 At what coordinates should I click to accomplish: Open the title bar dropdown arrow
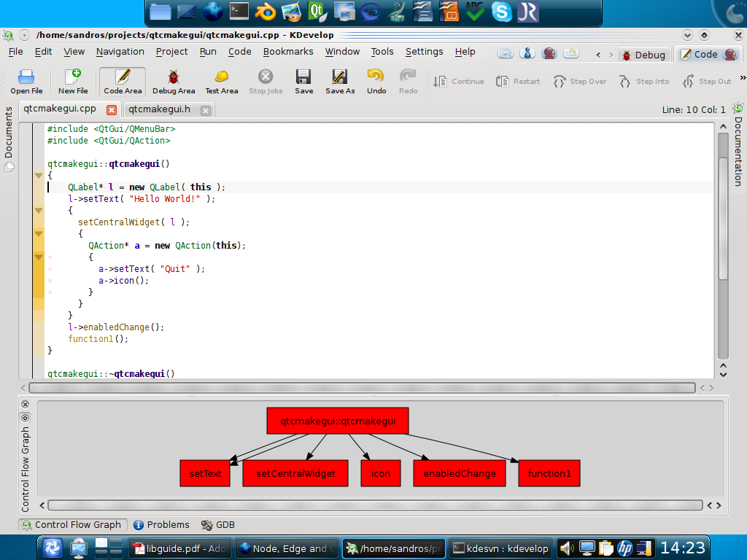(686, 34)
